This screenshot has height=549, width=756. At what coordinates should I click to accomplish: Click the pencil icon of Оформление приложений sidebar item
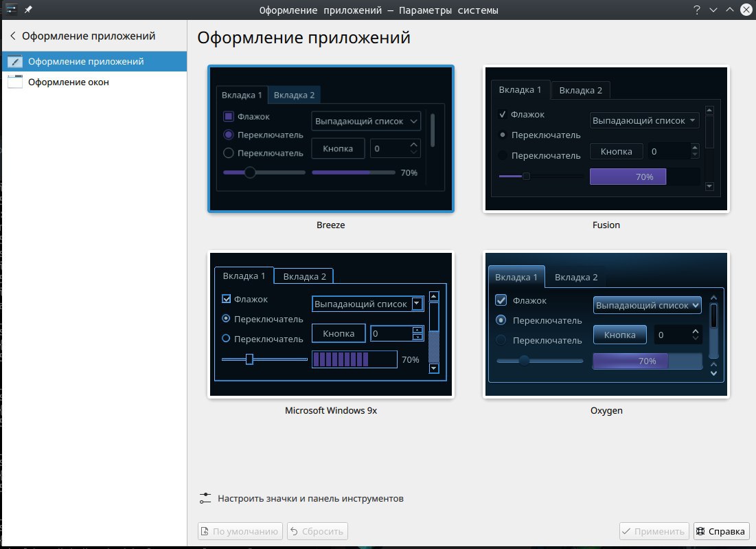coord(15,61)
